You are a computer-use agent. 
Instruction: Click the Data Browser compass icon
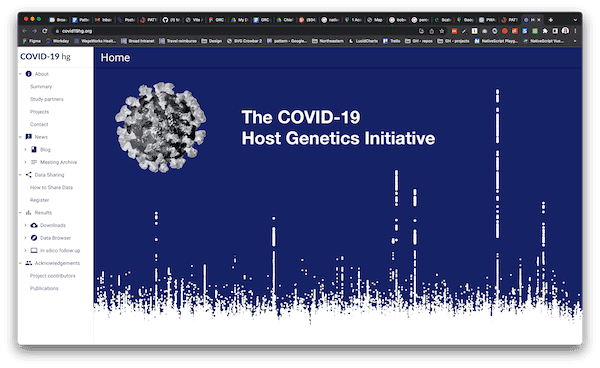(x=34, y=238)
